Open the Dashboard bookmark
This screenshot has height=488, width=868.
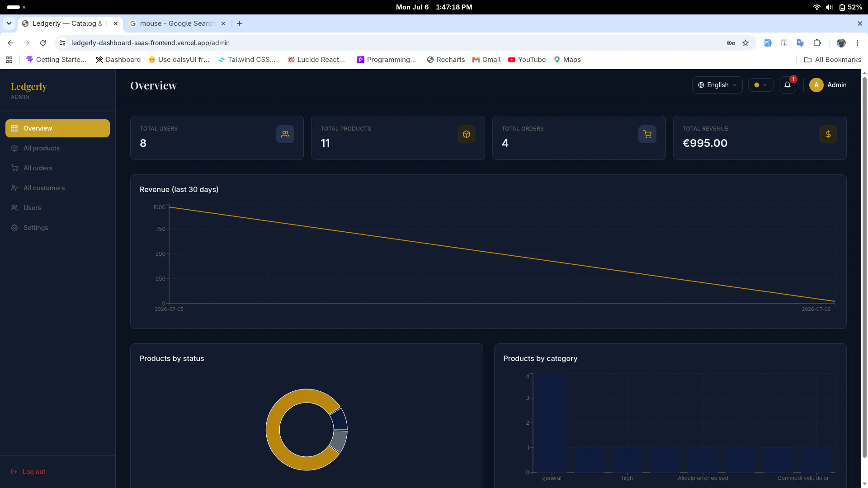tap(118, 60)
